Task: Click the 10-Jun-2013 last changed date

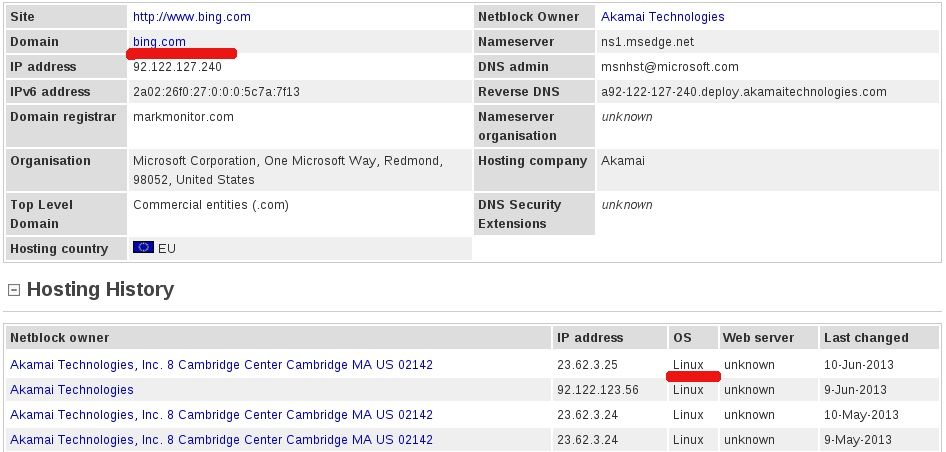Action: [855, 365]
